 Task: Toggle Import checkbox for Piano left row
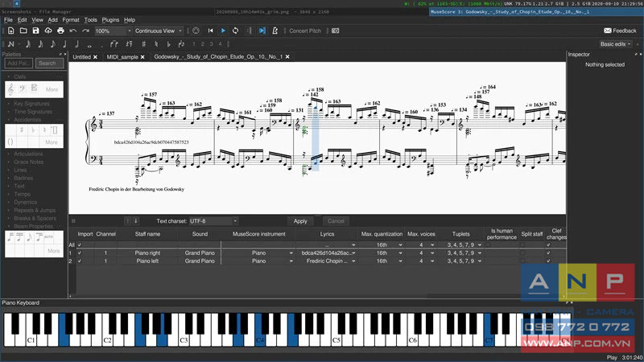80,261
